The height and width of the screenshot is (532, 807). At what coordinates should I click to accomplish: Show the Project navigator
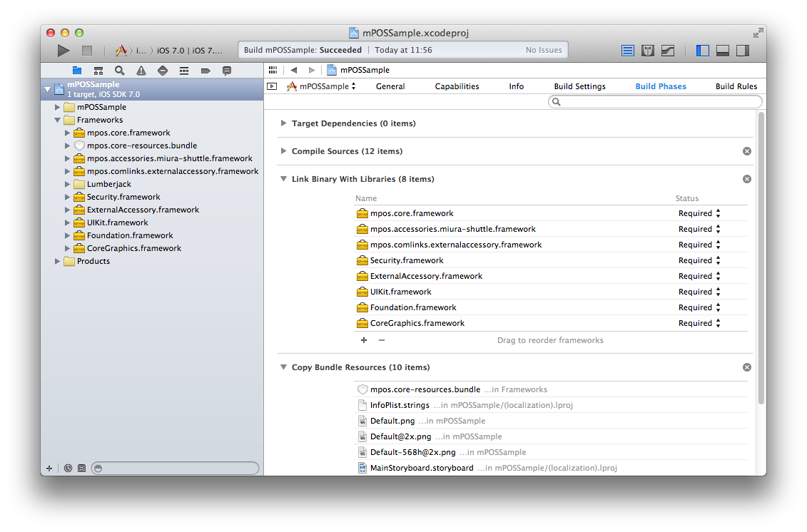tap(77, 71)
